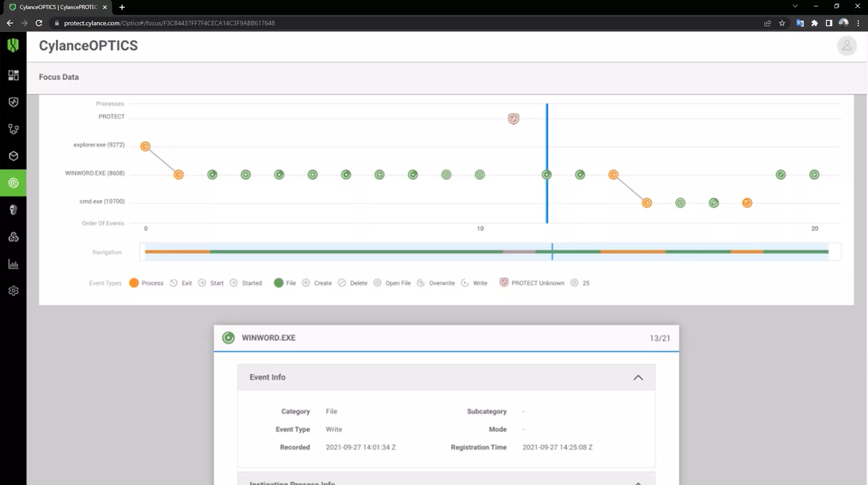Open the Reports bar chart sidebar icon
This screenshot has width=868, height=485.
(x=13, y=264)
